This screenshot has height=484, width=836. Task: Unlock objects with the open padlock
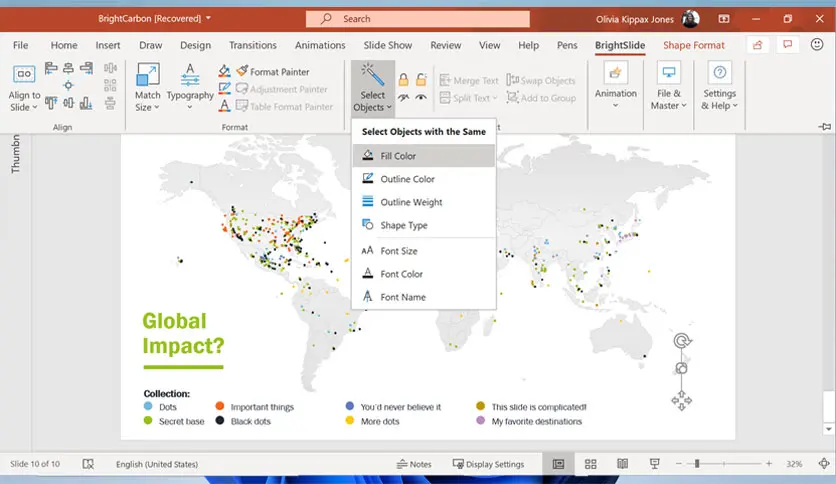(421, 80)
